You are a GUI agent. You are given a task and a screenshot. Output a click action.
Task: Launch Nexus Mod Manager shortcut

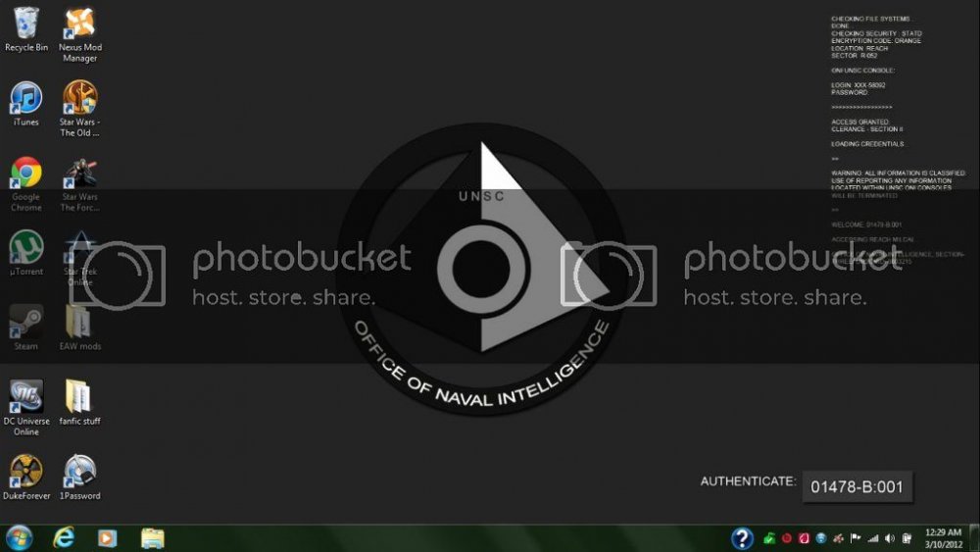pos(80,34)
